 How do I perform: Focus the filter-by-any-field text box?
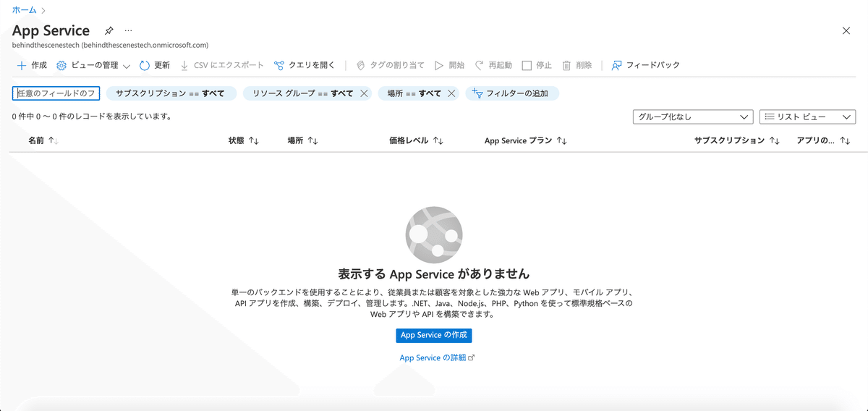(56, 93)
